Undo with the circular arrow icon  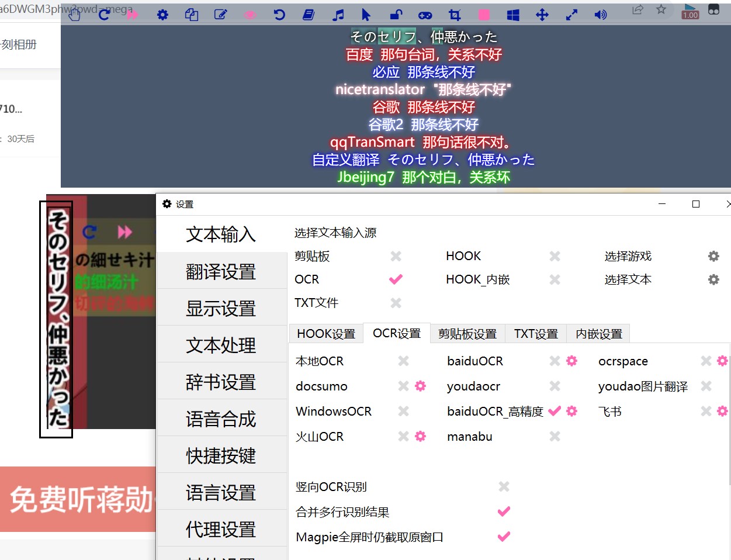click(x=279, y=15)
